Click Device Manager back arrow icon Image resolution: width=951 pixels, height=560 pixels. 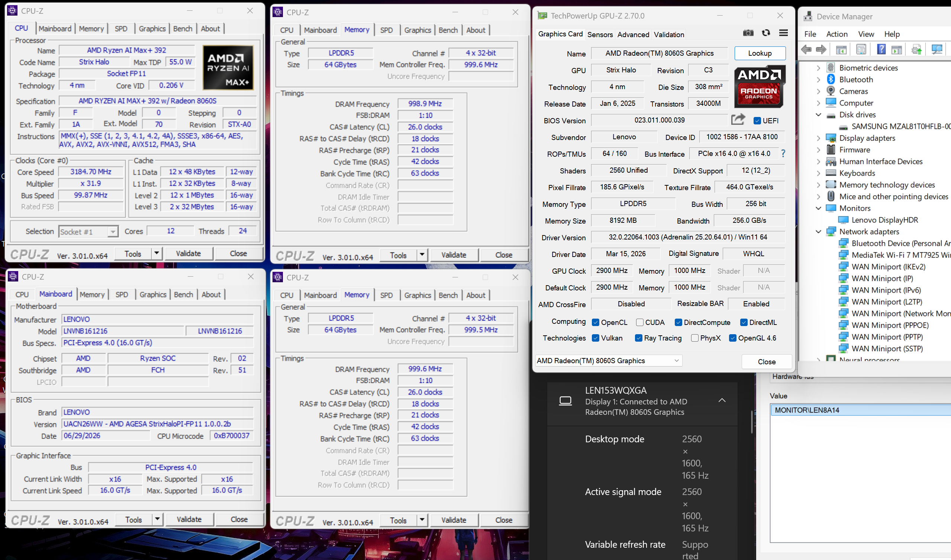(806, 49)
